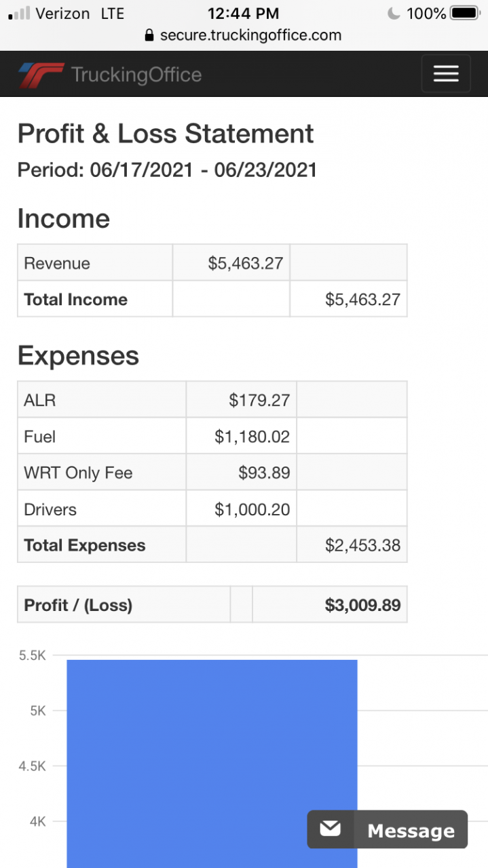Open the hamburger navigation menu

tap(445, 74)
